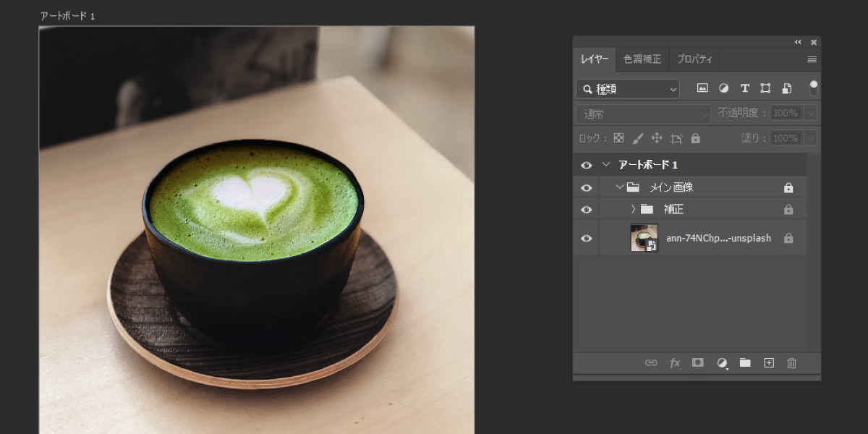Filter layers by type (T) icon

(x=745, y=88)
